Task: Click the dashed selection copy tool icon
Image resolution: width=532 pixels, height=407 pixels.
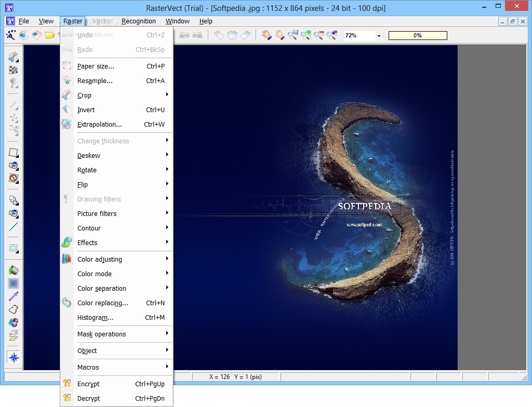Action: (x=13, y=200)
